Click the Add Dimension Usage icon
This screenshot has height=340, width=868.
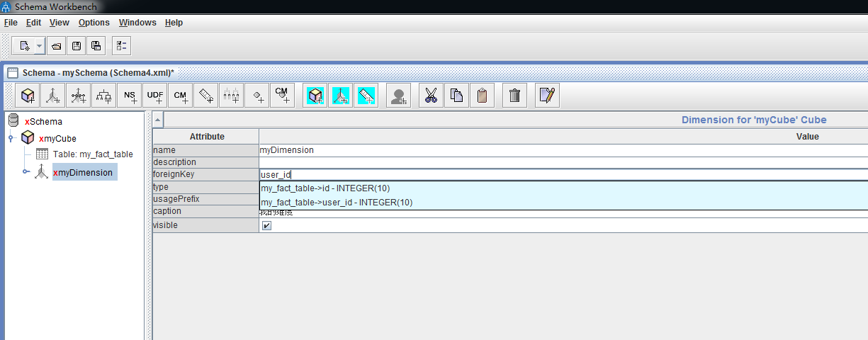(79, 95)
